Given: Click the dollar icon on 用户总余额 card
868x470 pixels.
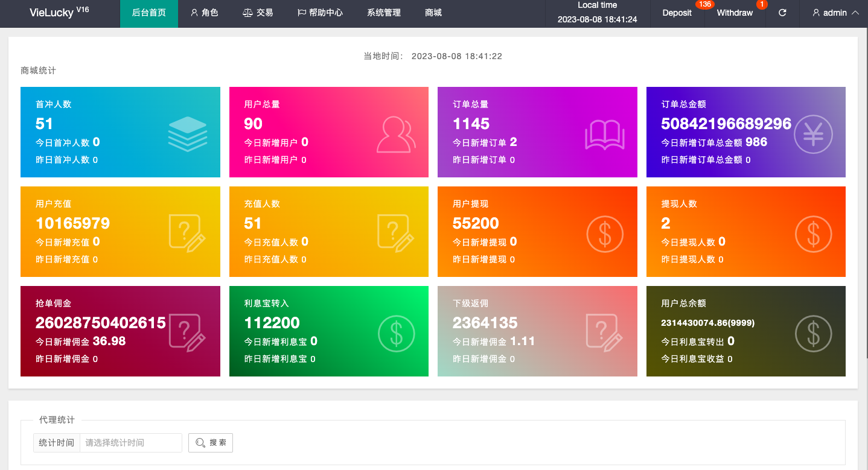Looking at the screenshot, I should click(813, 333).
